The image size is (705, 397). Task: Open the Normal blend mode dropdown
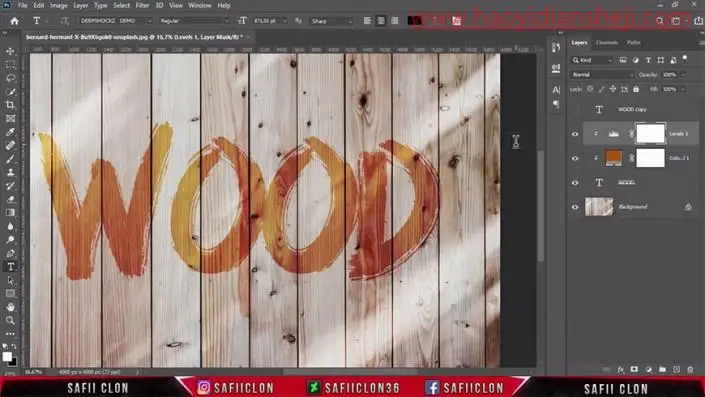click(x=602, y=75)
